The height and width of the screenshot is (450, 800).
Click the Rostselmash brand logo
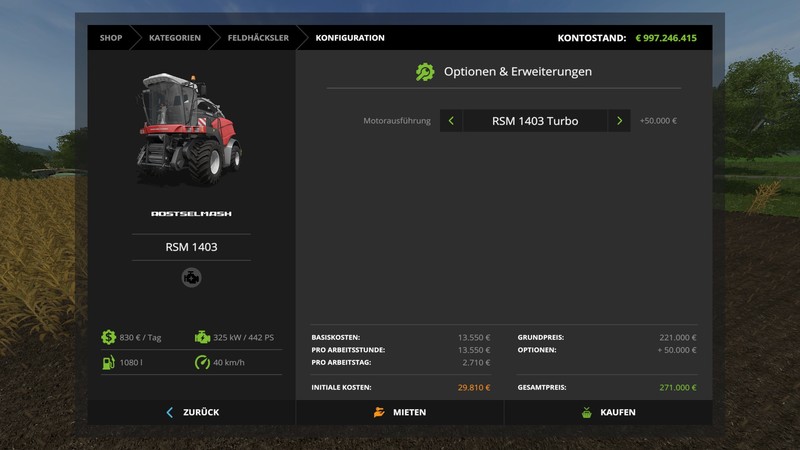pos(191,214)
